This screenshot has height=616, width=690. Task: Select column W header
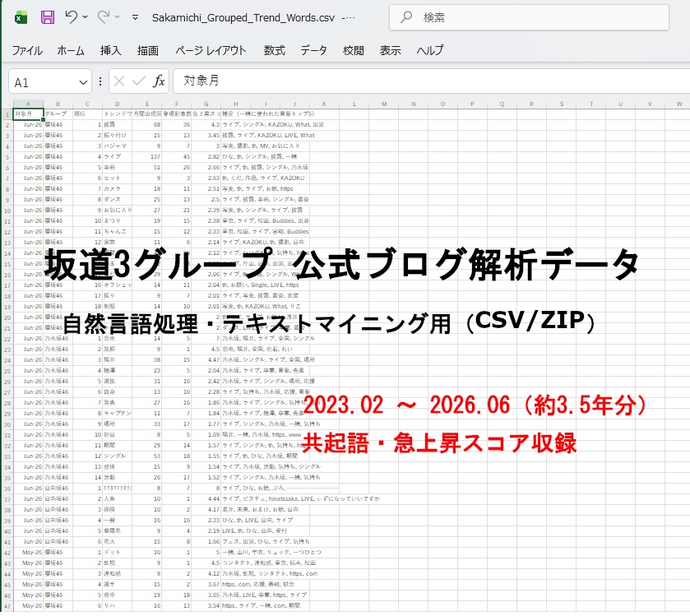point(679,104)
